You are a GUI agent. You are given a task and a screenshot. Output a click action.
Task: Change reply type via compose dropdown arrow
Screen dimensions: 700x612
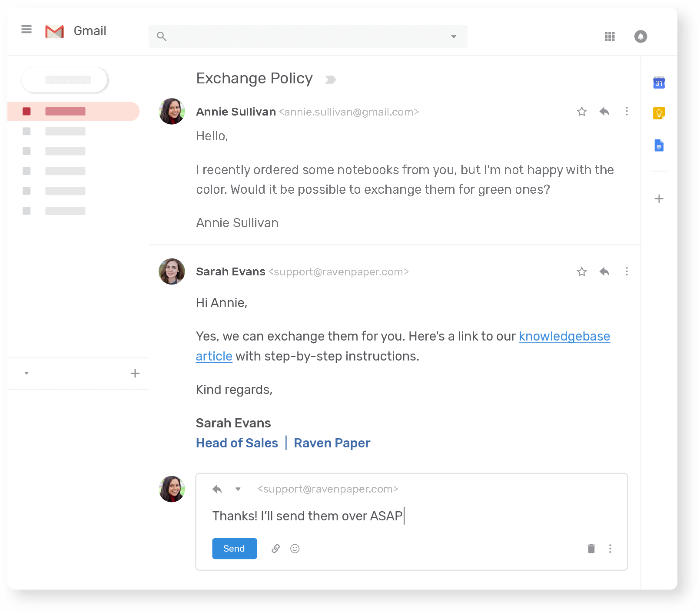pos(238,489)
